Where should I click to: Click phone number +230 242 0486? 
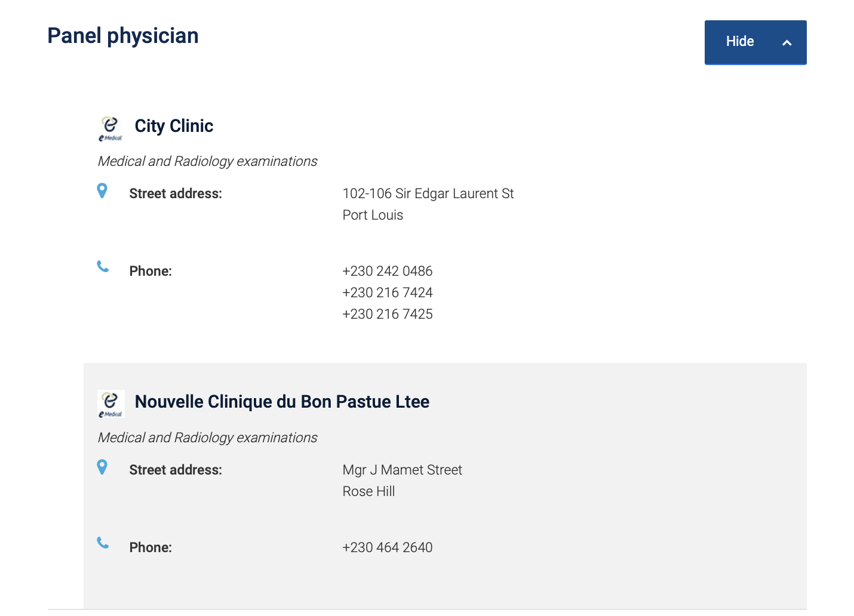(387, 271)
